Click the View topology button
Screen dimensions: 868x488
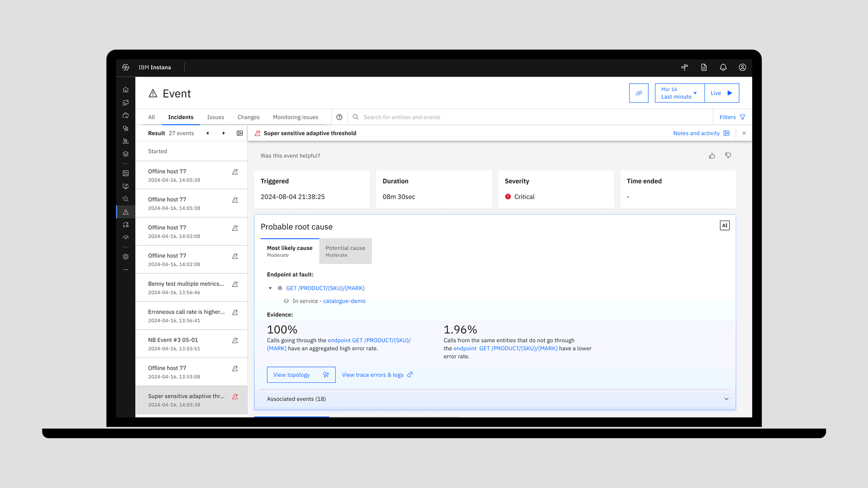click(x=301, y=375)
